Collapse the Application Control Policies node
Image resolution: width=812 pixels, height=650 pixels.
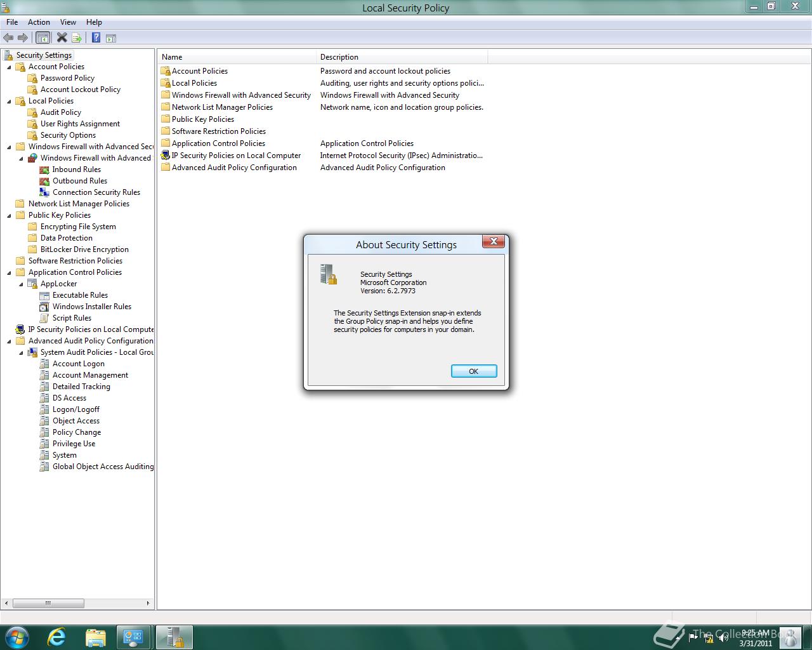coord(10,272)
